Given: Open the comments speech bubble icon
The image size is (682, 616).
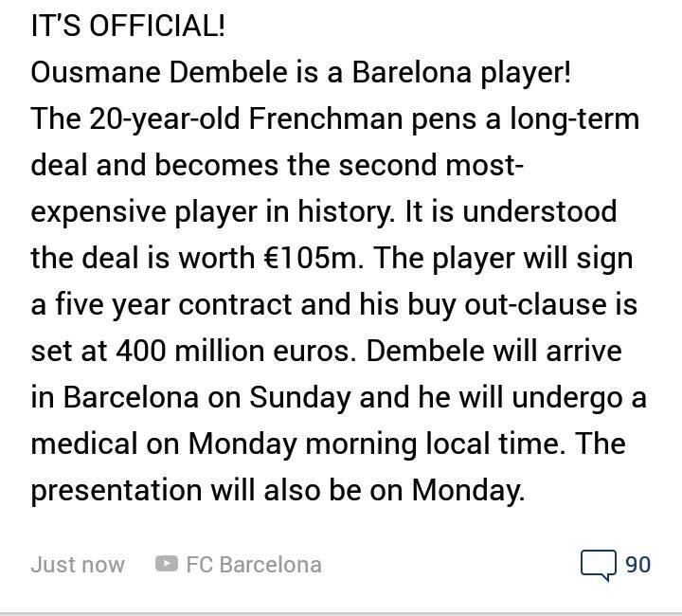Looking at the screenshot, I should coord(599,565).
